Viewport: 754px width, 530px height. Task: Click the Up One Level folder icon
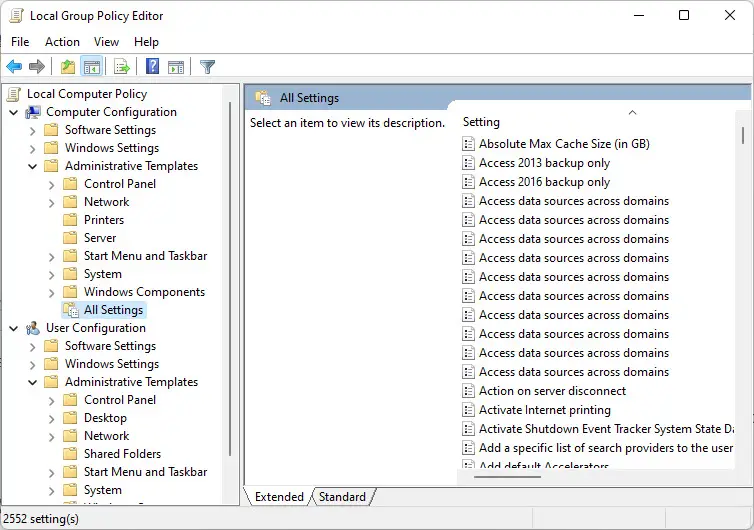(x=67, y=67)
